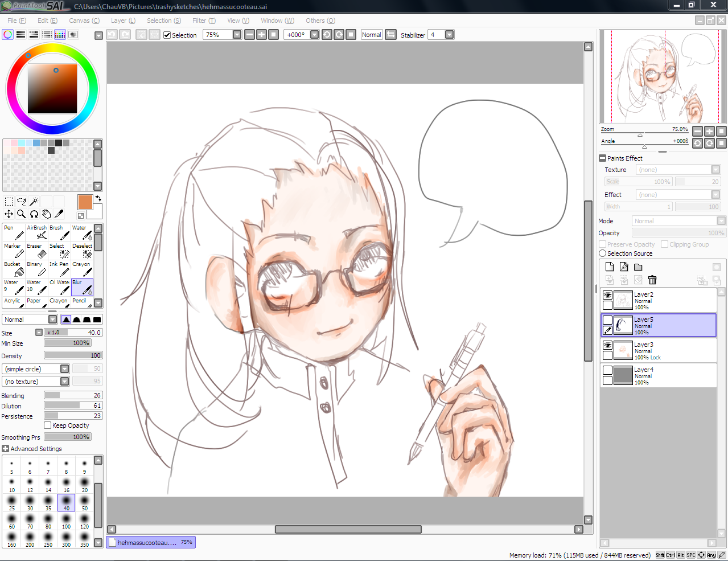Click the orange foreground color swatch
Screen dimensions: 728x561
(x=85, y=202)
